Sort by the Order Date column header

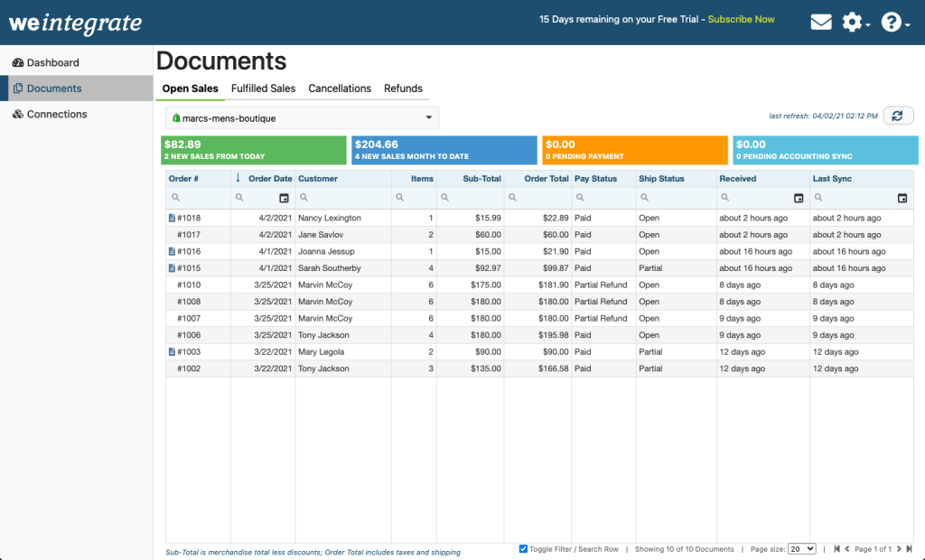point(269,179)
